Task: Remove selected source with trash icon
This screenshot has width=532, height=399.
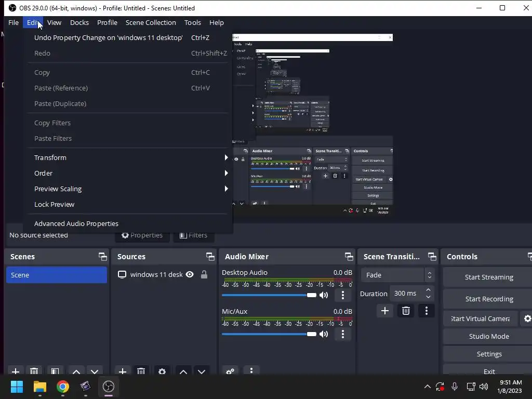Action: 141,371
